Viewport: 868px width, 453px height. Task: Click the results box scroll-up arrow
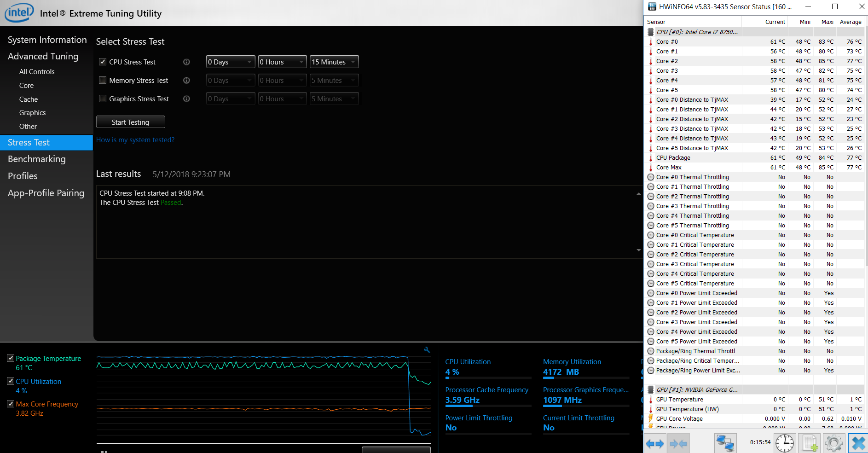[638, 194]
